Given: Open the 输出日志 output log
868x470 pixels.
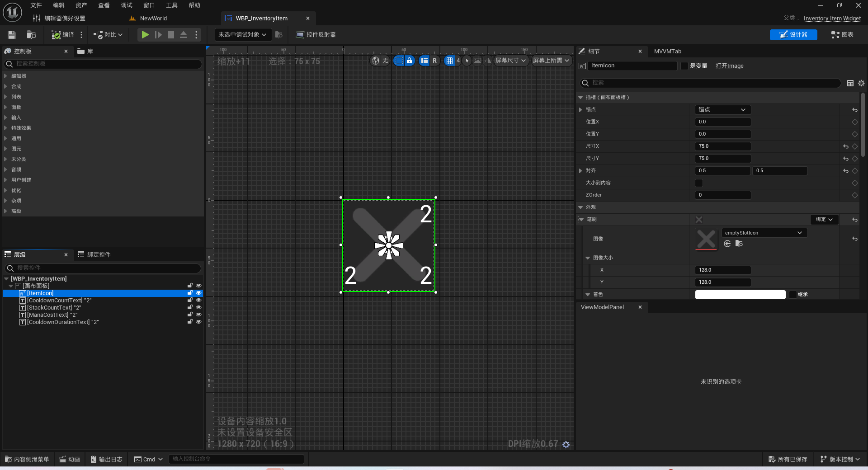Looking at the screenshot, I should [x=107, y=459].
